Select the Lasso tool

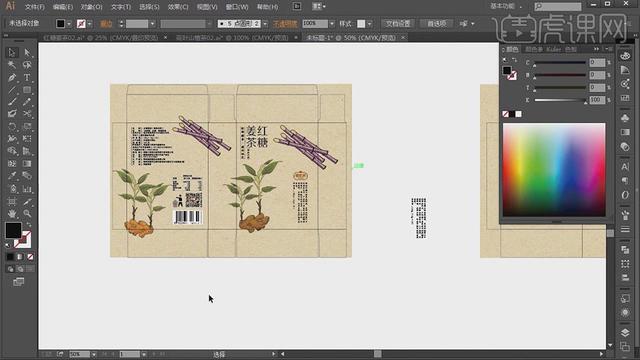point(27,65)
